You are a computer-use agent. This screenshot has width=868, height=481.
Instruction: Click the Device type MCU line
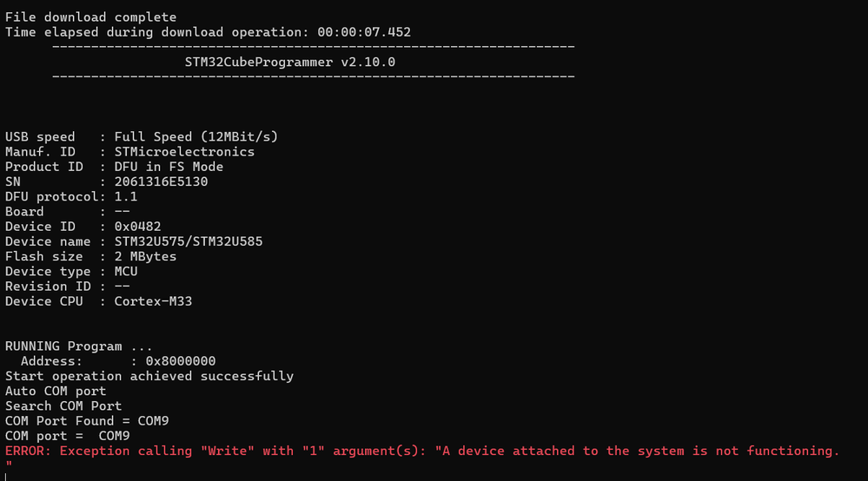coord(71,271)
